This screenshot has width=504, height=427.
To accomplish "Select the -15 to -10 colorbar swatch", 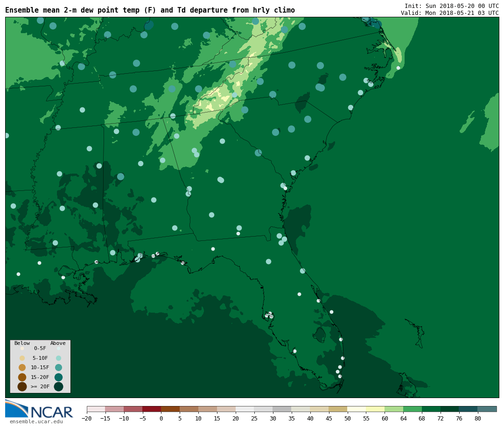I will pyautogui.click(x=115, y=409).
